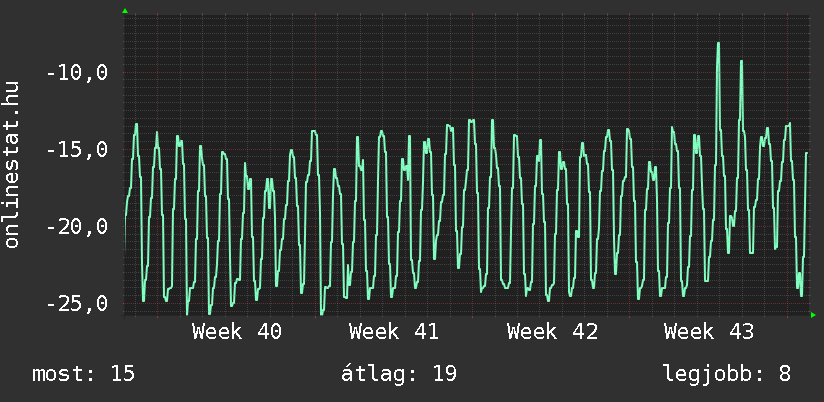Click the green arrow atop the y-axis
This screenshot has height=402, width=824.
[124, 11]
